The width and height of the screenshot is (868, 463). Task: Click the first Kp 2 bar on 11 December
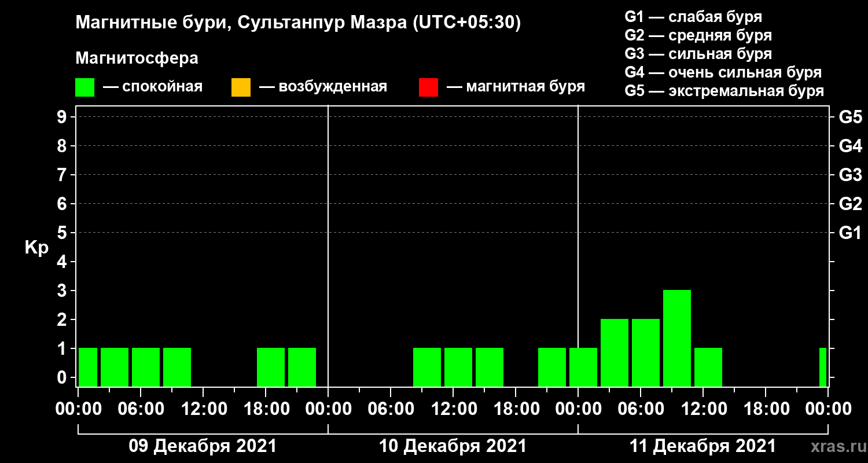point(615,352)
